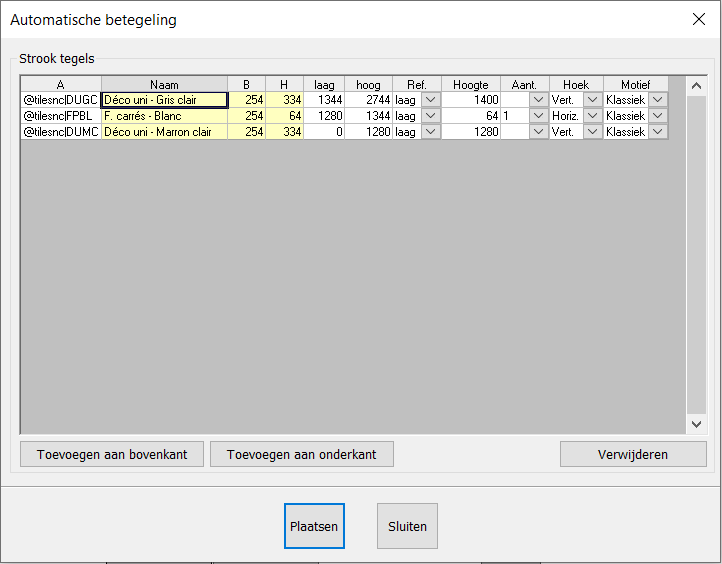Click the Naam column header
722x564 pixels.
[164, 85]
